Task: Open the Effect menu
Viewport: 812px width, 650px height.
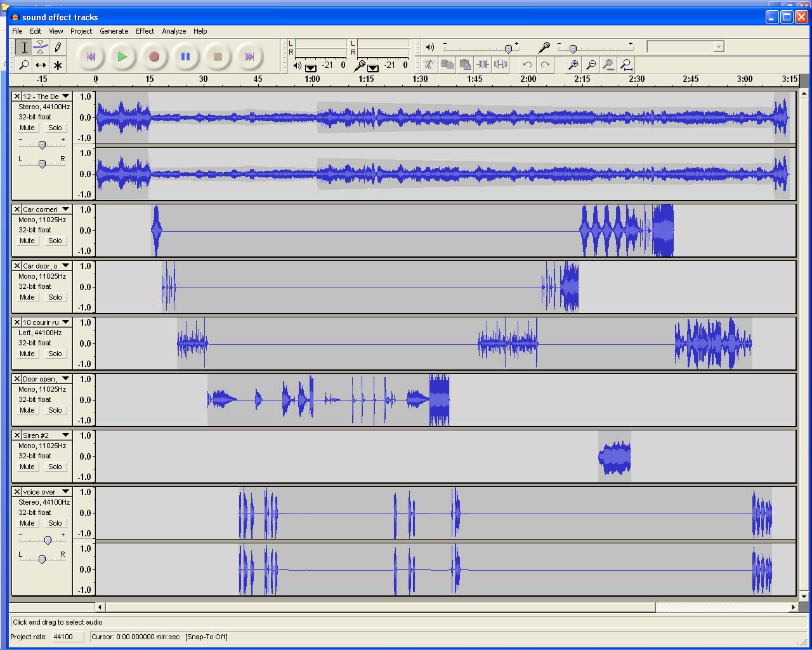Action: 145,31
